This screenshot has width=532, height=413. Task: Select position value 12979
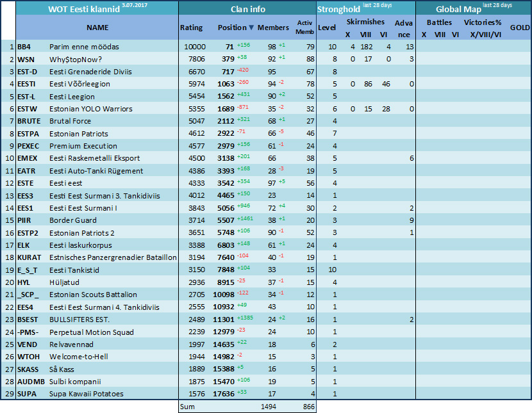click(224, 332)
